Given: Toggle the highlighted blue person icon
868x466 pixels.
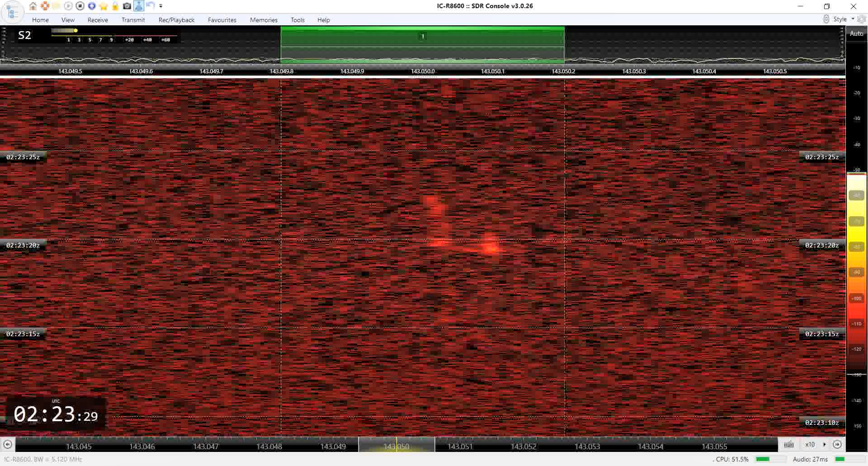Looking at the screenshot, I should 139,6.
